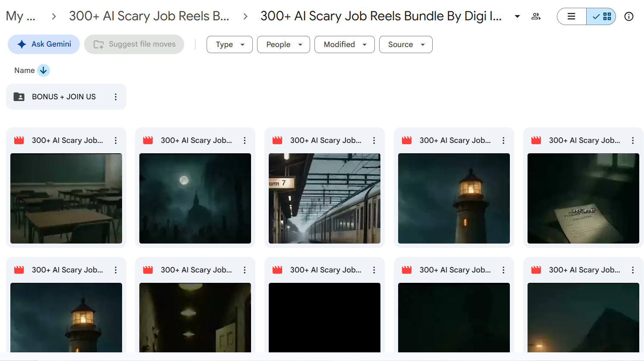Open the current folder name menu in the breadcrumb
644x361 pixels.
coord(381,16)
